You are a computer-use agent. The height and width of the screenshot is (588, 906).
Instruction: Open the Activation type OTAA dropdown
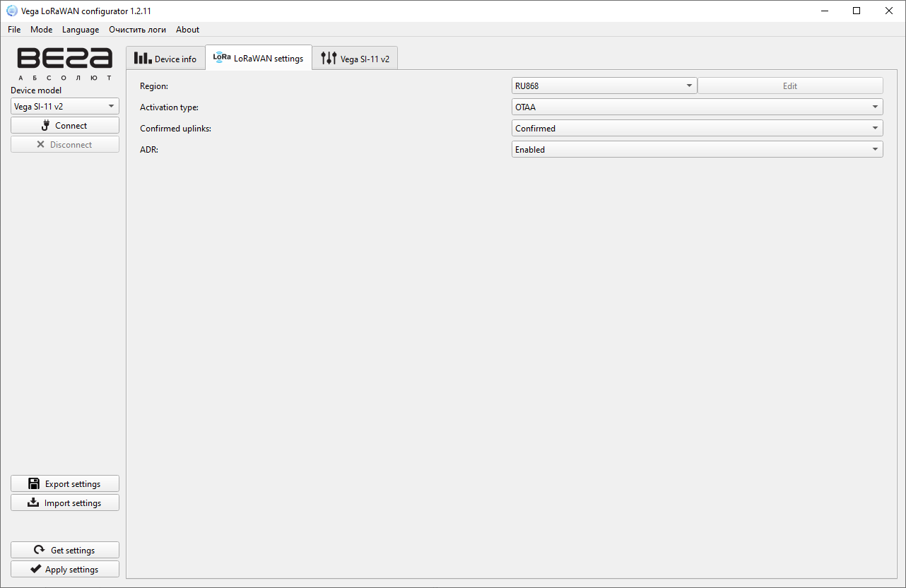697,107
